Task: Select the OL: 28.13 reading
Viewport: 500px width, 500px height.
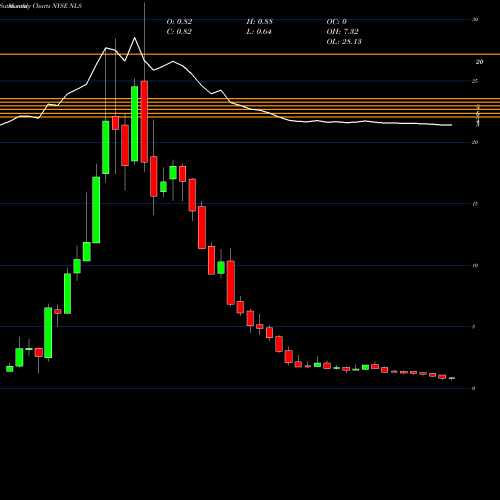Action: [344, 42]
